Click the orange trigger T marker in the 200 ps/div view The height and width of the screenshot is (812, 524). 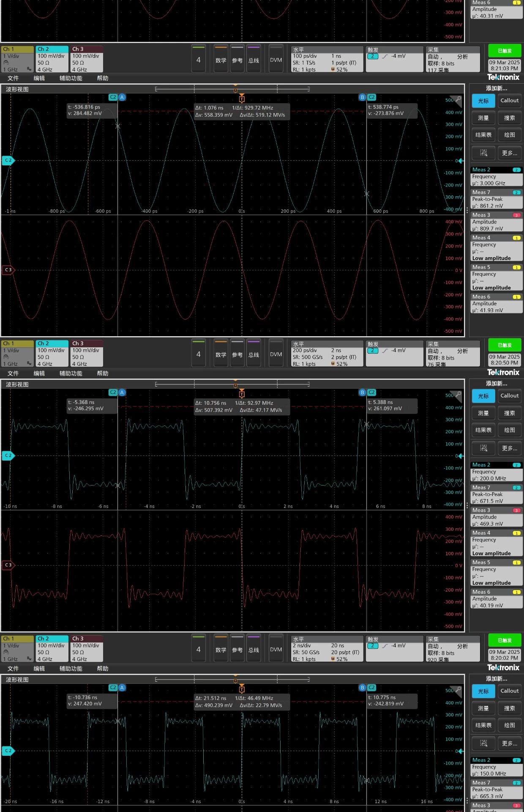pyautogui.click(x=242, y=394)
